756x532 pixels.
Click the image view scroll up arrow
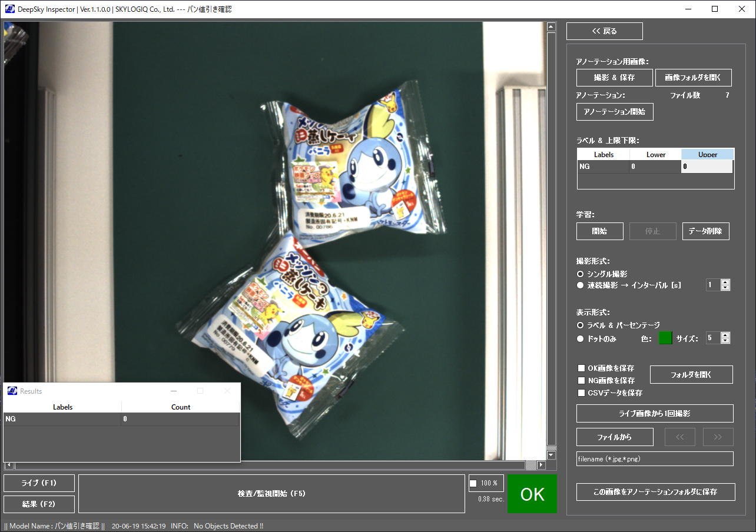[x=551, y=27]
